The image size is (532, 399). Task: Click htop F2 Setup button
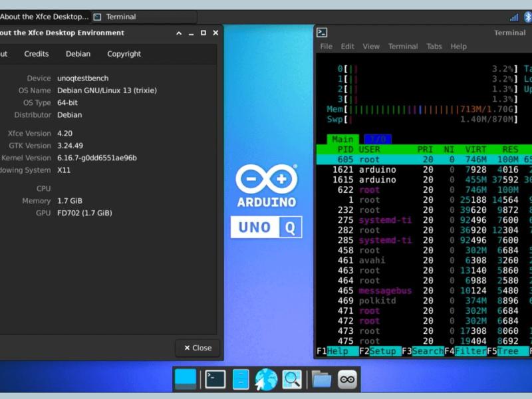coord(380,351)
